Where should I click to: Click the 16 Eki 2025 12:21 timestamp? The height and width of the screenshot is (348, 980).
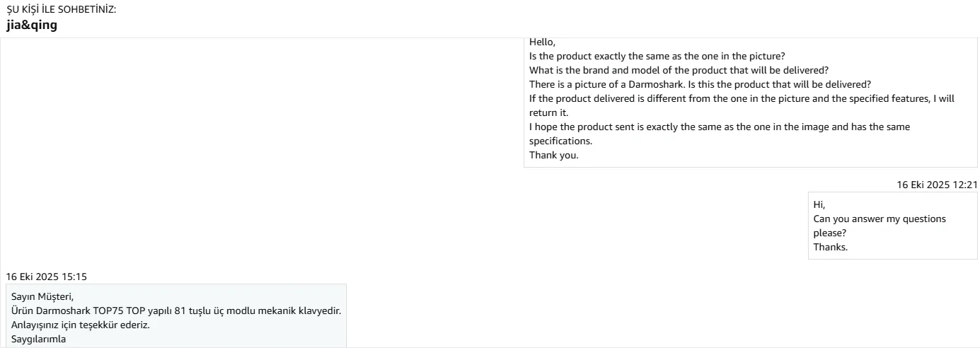pos(937,185)
